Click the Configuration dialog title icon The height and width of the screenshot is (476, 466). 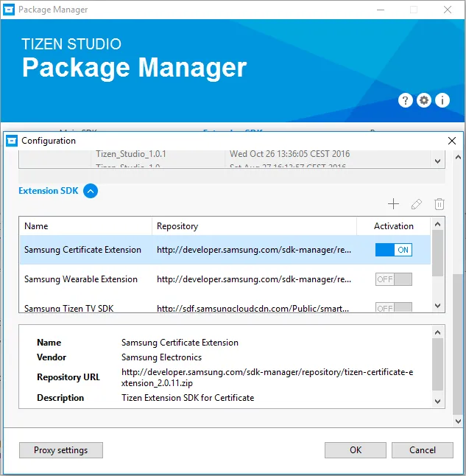pyautogui.click(x=12, y=141)
